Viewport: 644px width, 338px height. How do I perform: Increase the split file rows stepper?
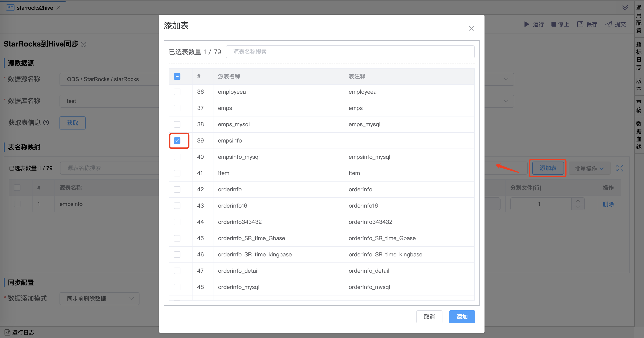[x=578, y=201]
